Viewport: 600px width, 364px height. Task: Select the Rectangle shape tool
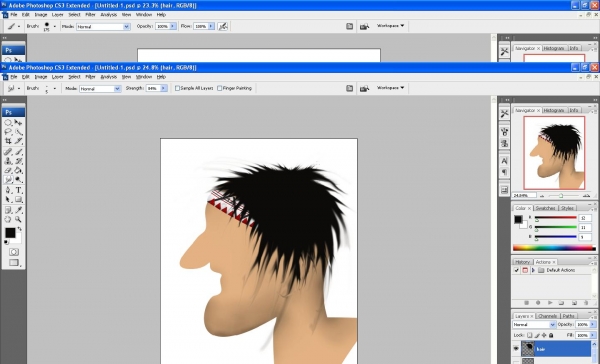tap(18, 199)
